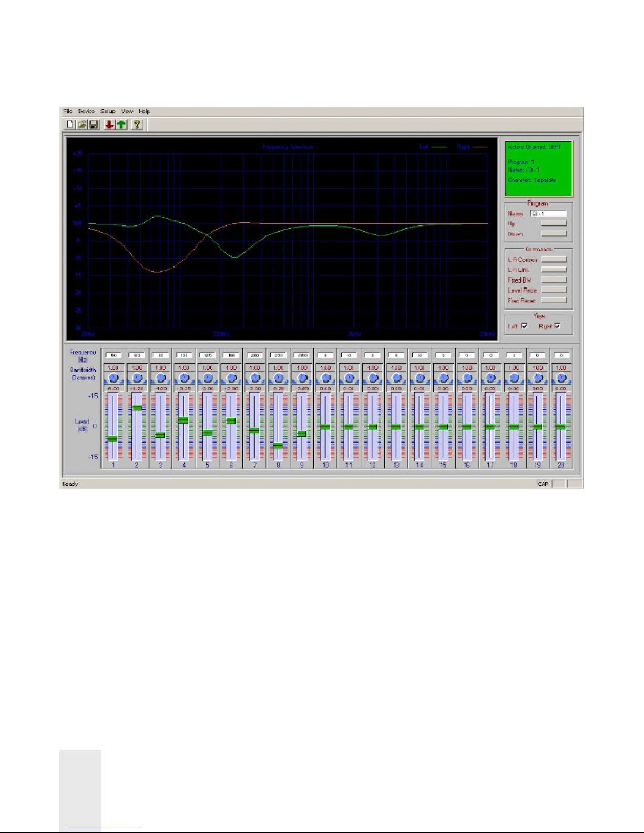Click the Program Name input field
This screenshot has height=833, width=644.
tap(548, 213)
